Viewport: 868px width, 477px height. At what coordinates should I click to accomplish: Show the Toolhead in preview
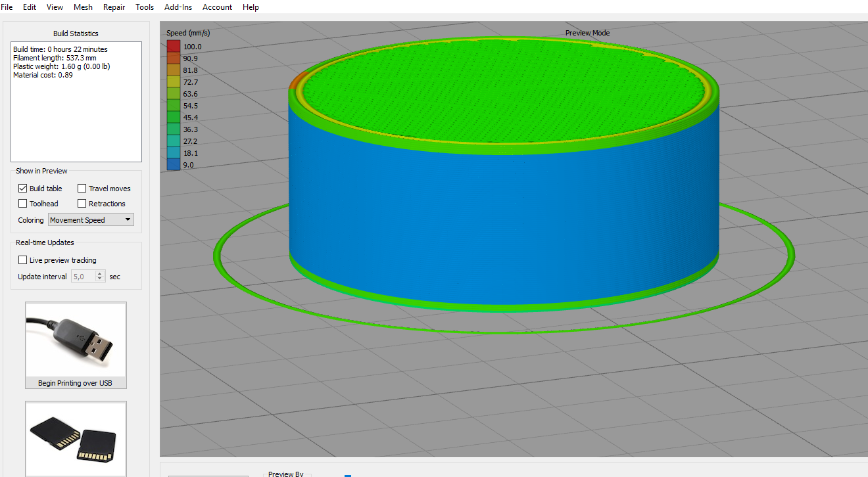[23, 204]
